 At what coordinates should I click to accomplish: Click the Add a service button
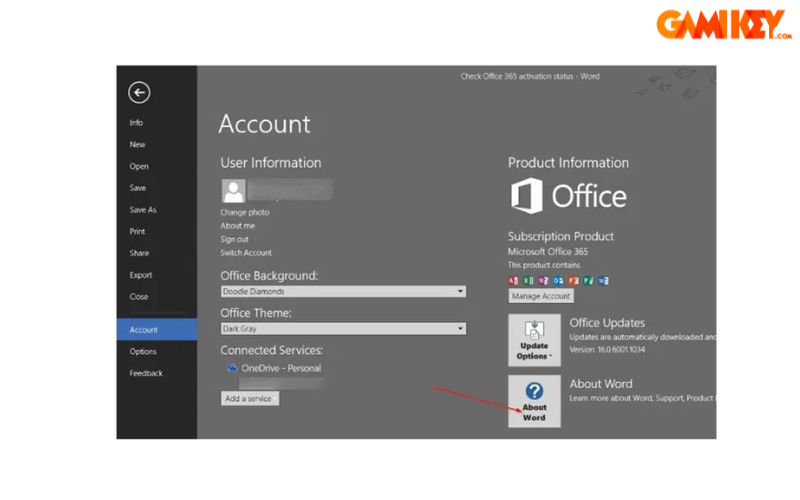tap(250, 398)
